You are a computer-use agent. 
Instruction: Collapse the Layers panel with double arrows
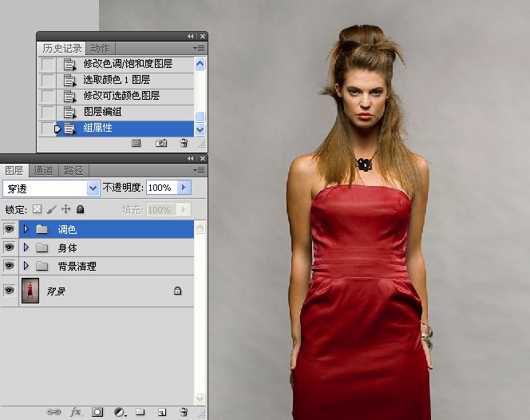point(191,158)
